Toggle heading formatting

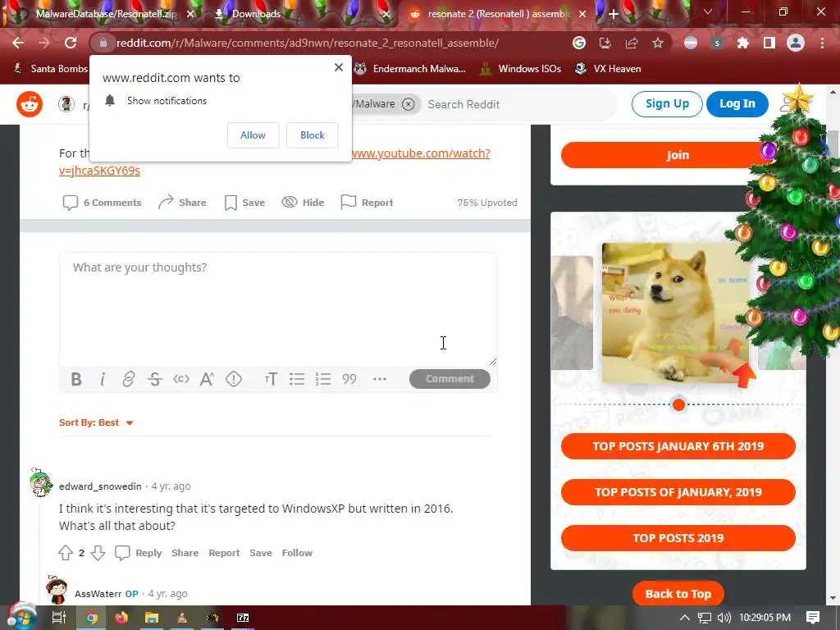[271, 379]
